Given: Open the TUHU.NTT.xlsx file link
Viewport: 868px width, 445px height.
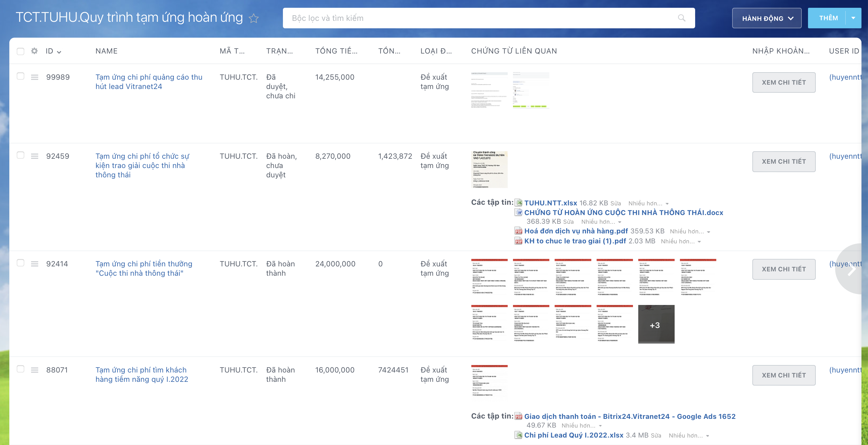Looking at the screenshot, I should (551, 203).
